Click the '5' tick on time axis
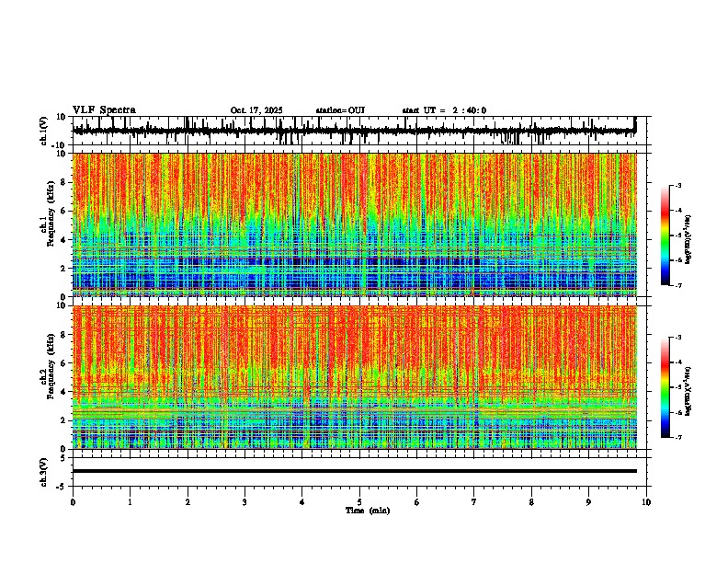 [359, 502]
